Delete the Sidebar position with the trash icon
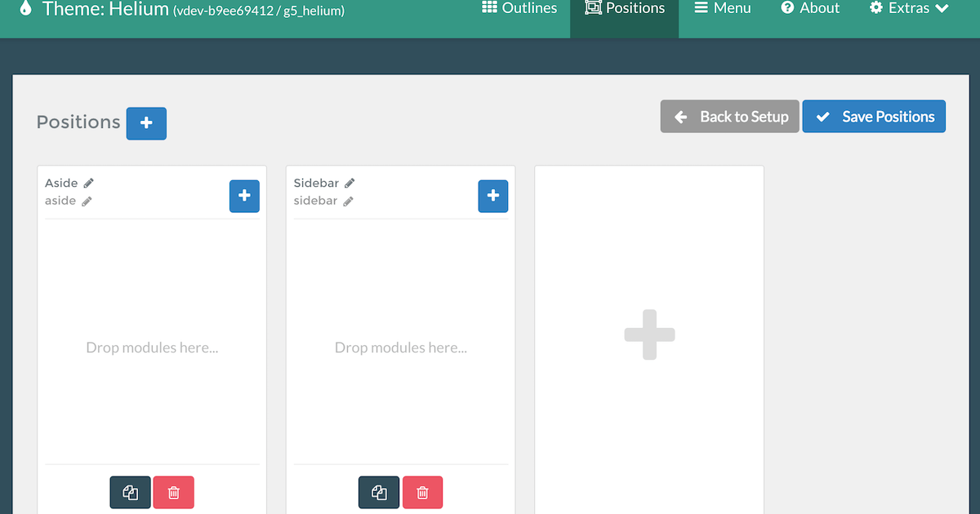Viewport: 980px width, 514px height. click(422, 492)
